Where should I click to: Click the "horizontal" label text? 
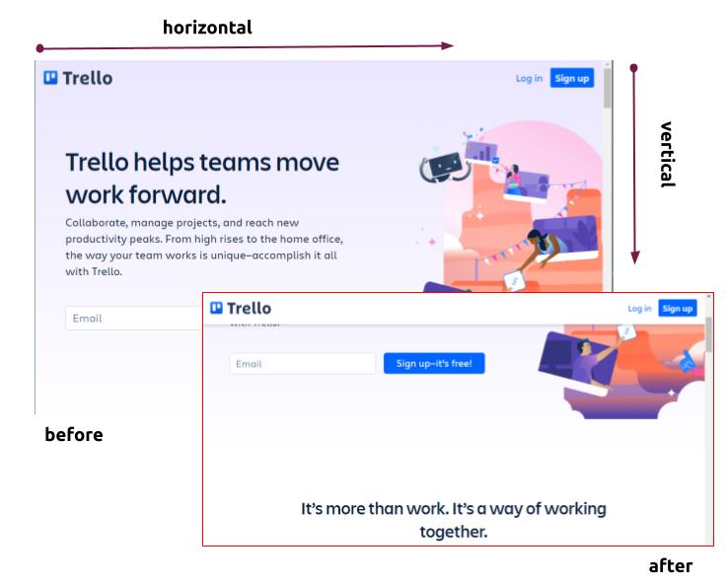click(207, 28)
